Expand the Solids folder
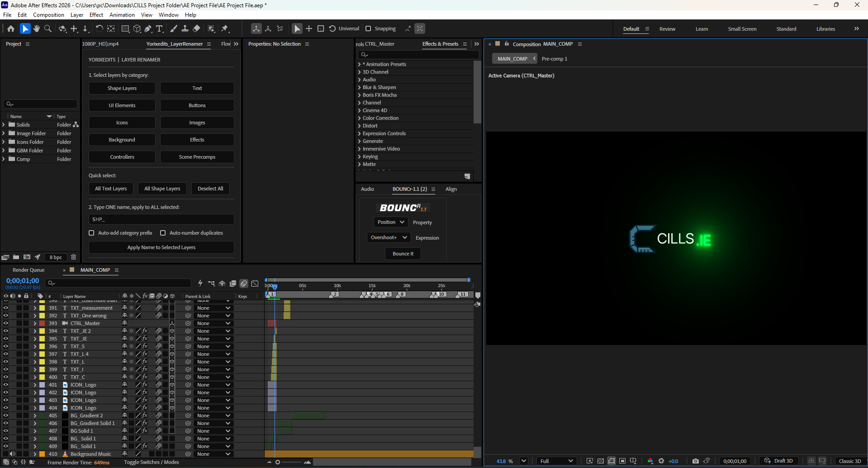Image resolution: width=868 pixels, height=468 pixels. (x=4, y=125)
